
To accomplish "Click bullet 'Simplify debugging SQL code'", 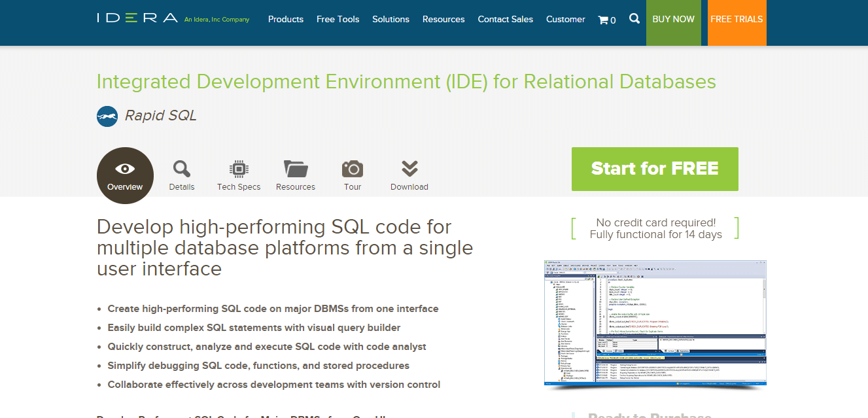I will 258,365.
